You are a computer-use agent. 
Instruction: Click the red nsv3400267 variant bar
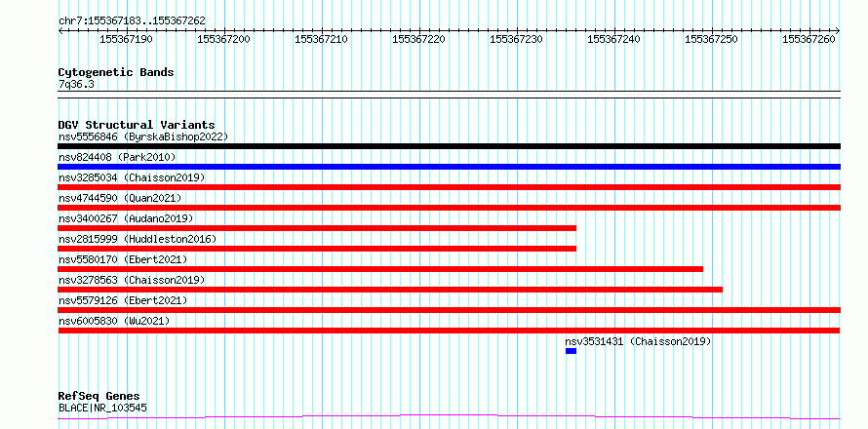point(317,228)
